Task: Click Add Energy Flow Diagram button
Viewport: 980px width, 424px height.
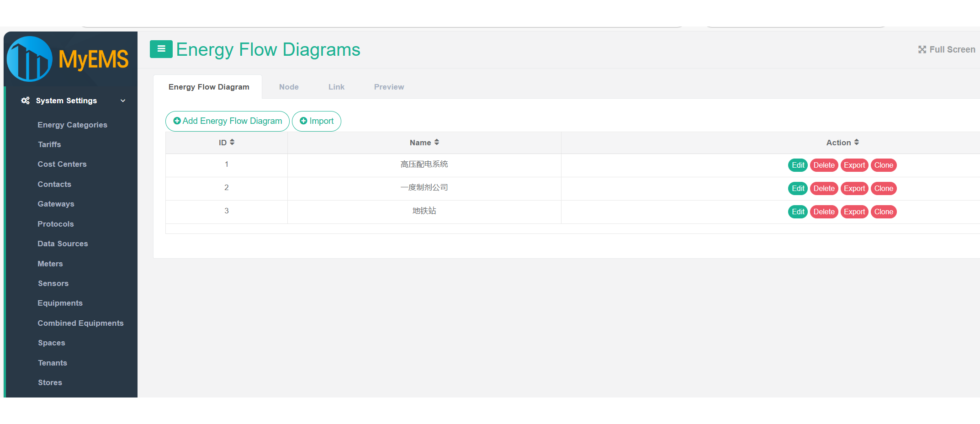Action: click(x=228, y=121)
